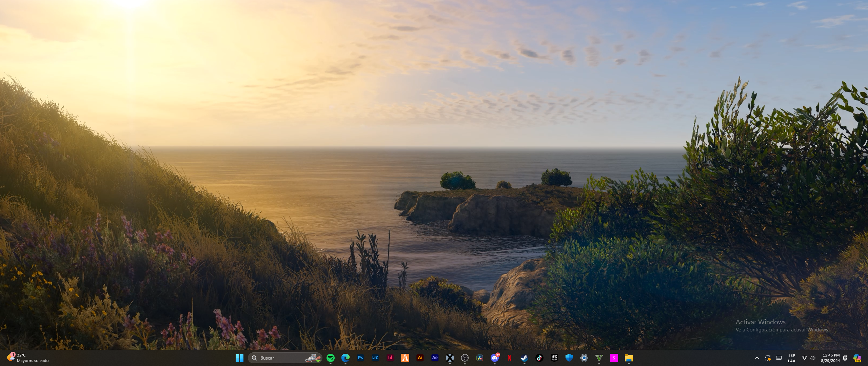Open Adobe Illustrator taskbar icon
Viewport: 868px width, 366px height.
tap(420, 358)
